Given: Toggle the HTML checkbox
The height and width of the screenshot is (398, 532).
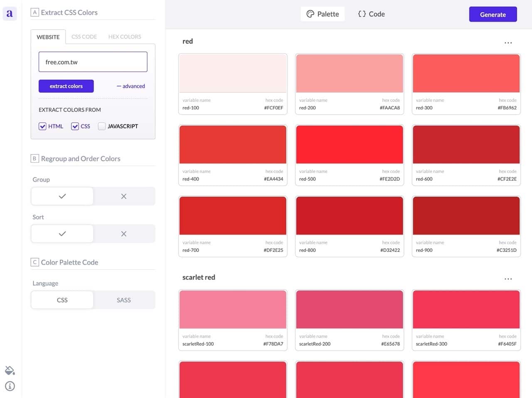Looking at the screenshot, I should (x=42, y=126).
